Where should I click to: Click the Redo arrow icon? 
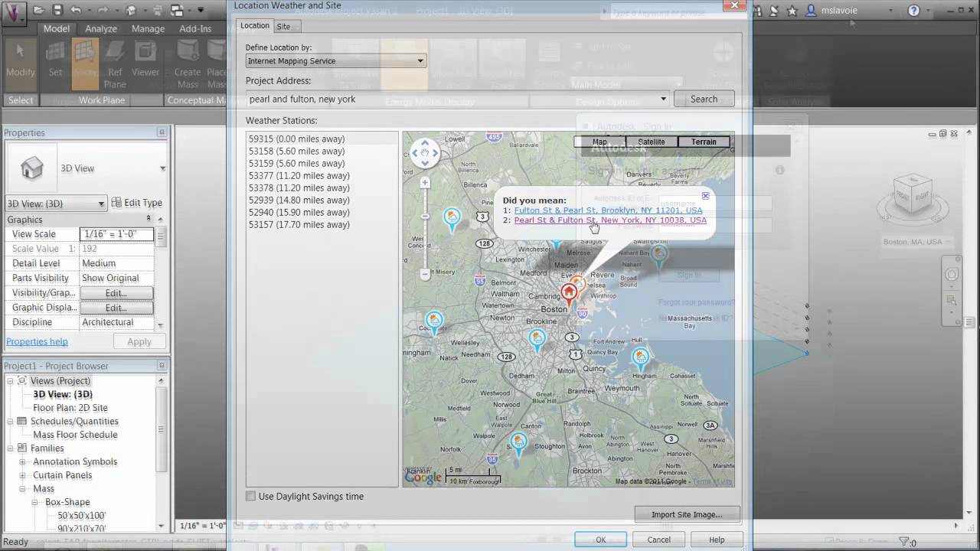point(103,11)
